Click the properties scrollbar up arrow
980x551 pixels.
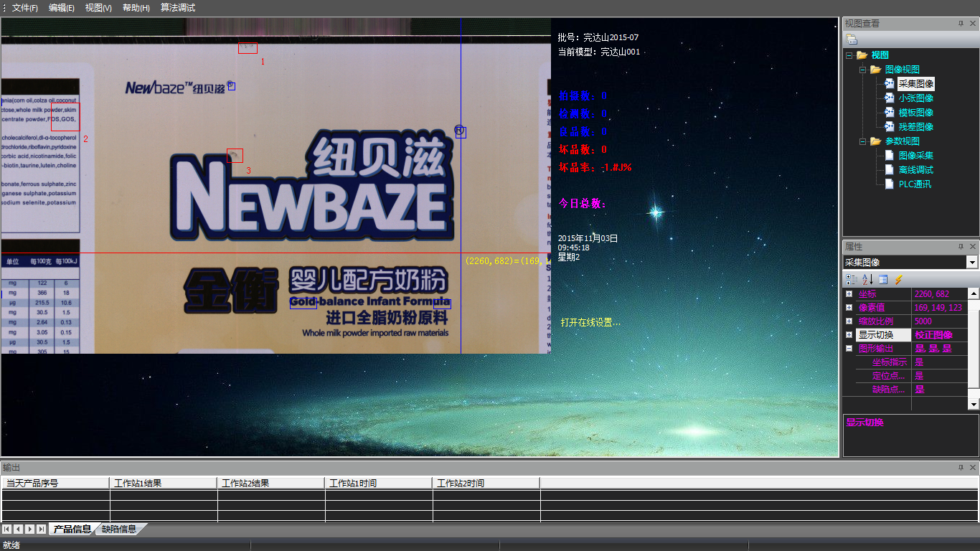[x=974, y=293]
